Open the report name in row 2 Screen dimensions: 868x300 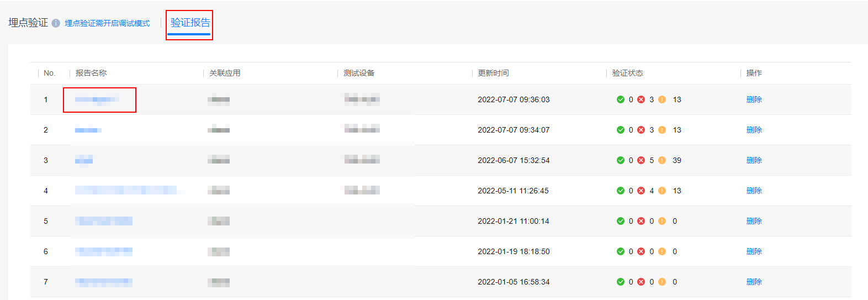click(88, 130)
